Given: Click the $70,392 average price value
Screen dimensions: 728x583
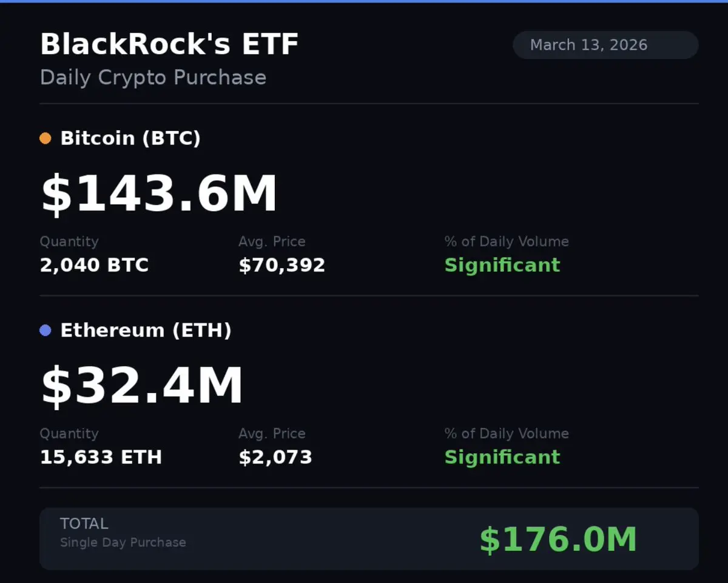Looking at the screenshot, I should coord(281,265).
